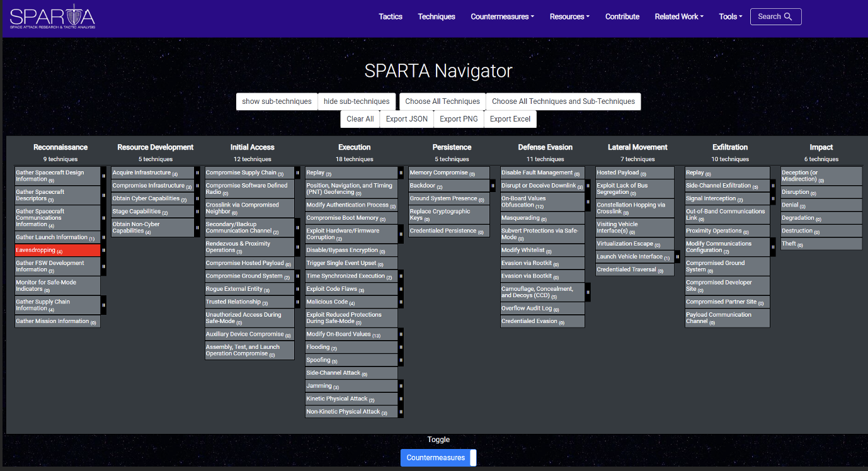Expand Modify On-Board Values sub-techniques handle
The width and height of the screenshot is (868, 471).
click(x=401, y=334)
